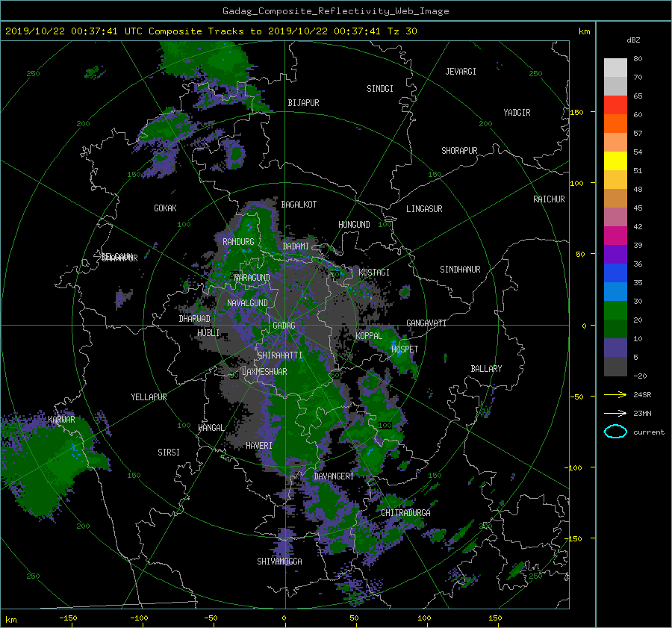This screenshot has height=628, width=672.
Task: Click the JEVARGI city label
Action: pyautogui.click(x=461, y=71)
